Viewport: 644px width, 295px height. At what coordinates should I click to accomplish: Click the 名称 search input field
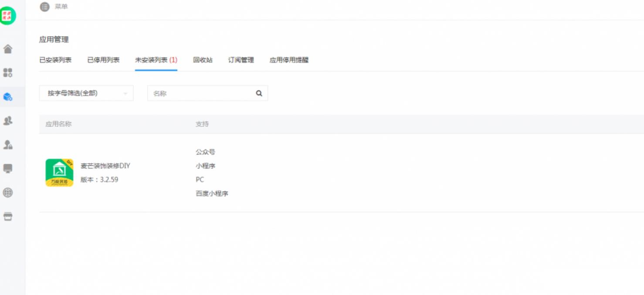[200, 93]
